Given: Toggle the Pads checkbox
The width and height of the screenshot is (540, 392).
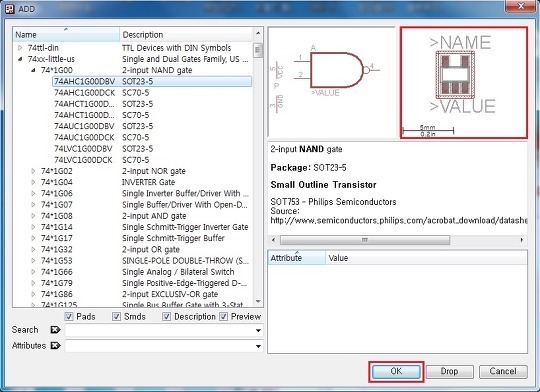Looking at the screenshot, I should (x=69, y=316).
